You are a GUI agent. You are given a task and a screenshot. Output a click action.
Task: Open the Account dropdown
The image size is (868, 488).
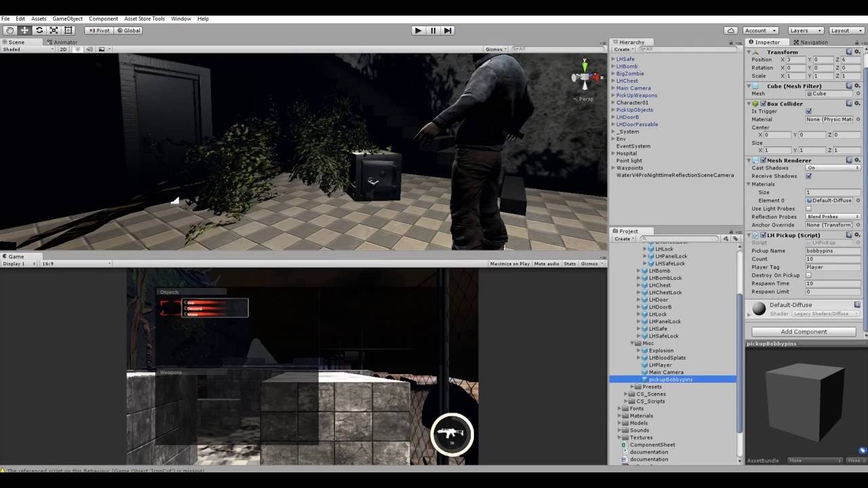pyautogui.click(x=760, y=30)
